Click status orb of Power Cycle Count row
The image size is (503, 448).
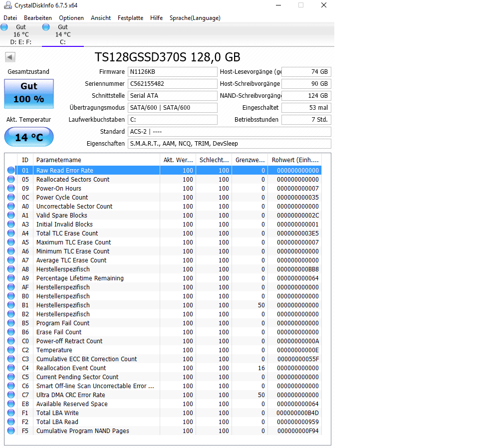(x=11, y=197)
